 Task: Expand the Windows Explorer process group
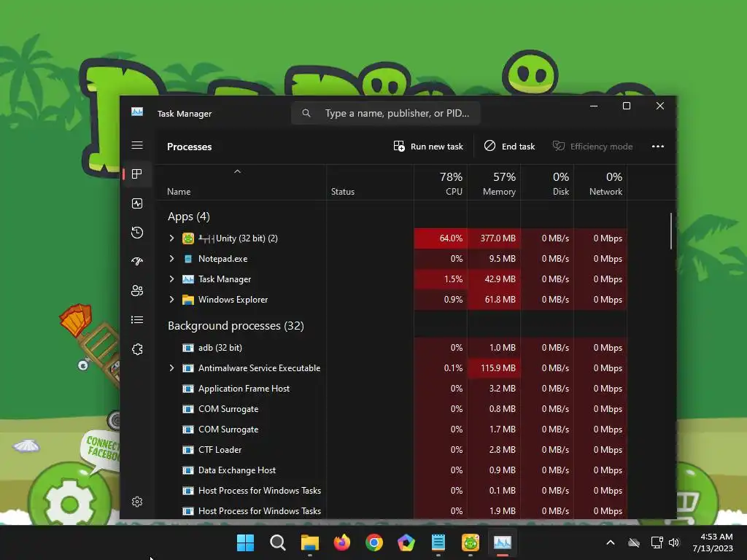171,300
